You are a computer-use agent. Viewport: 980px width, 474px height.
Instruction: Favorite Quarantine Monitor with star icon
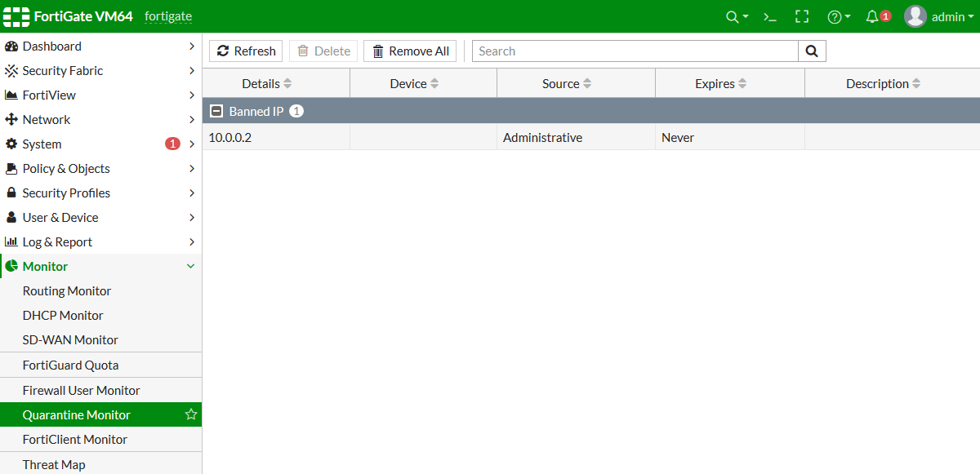click(191, 414)
